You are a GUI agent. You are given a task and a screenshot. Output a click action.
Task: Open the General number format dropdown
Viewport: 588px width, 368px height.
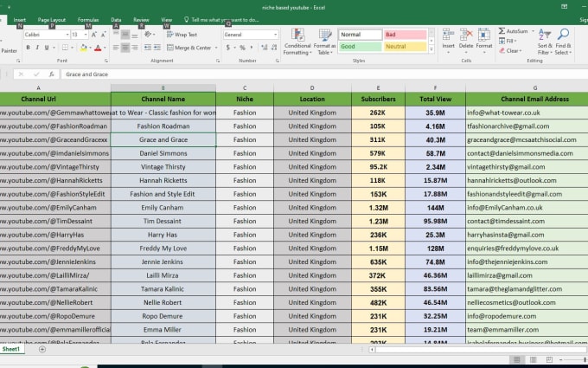pos(275,35)
